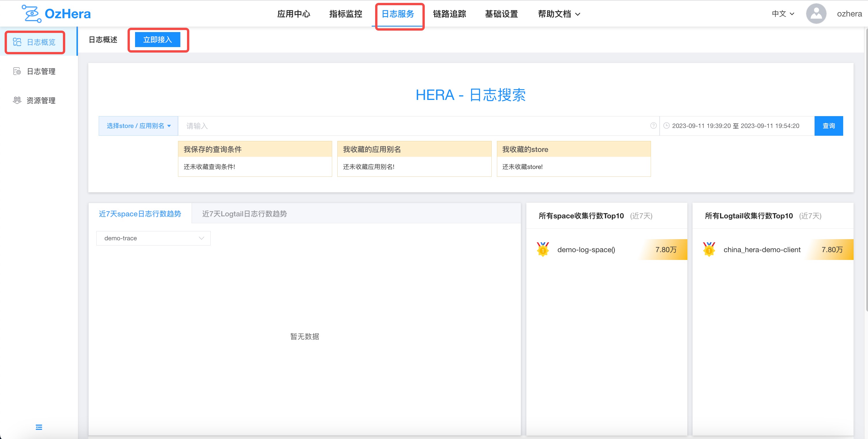Click the 所有Logtail收集行数Top10 title
The width and height of the screenshot is (868, 439).
(749, 216)
